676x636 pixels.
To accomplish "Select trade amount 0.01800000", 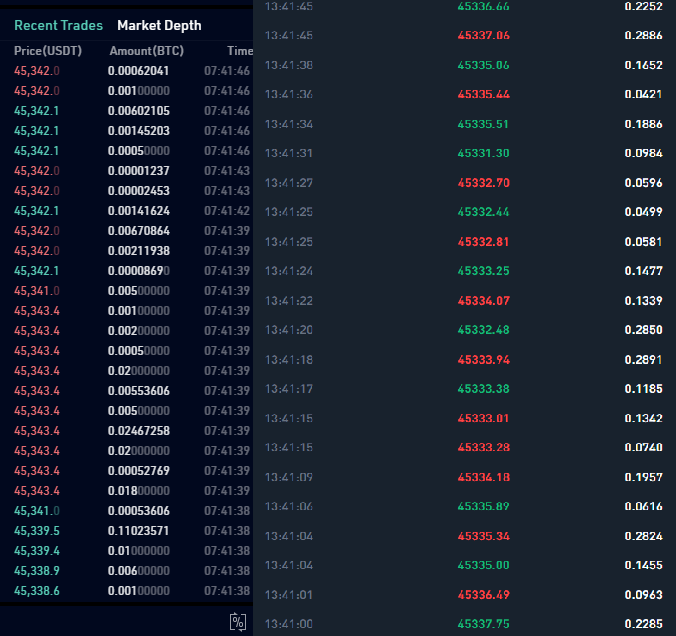I will [x=138, y=491].
